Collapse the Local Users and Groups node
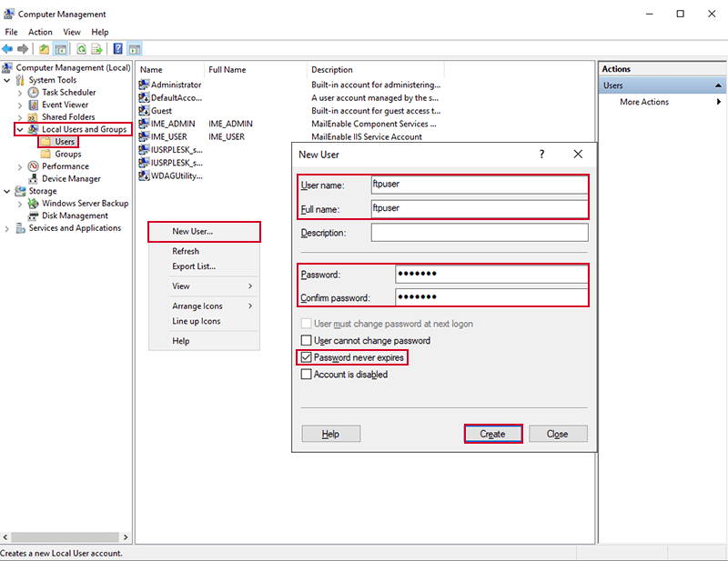The height and width of the screenshot is (561, 728). coord(20,129)
